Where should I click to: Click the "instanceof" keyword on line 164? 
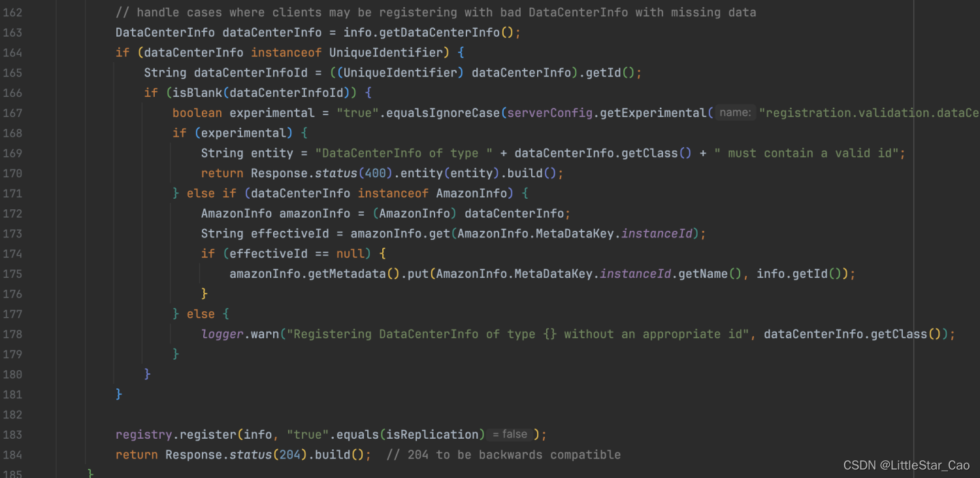[286, 52]
